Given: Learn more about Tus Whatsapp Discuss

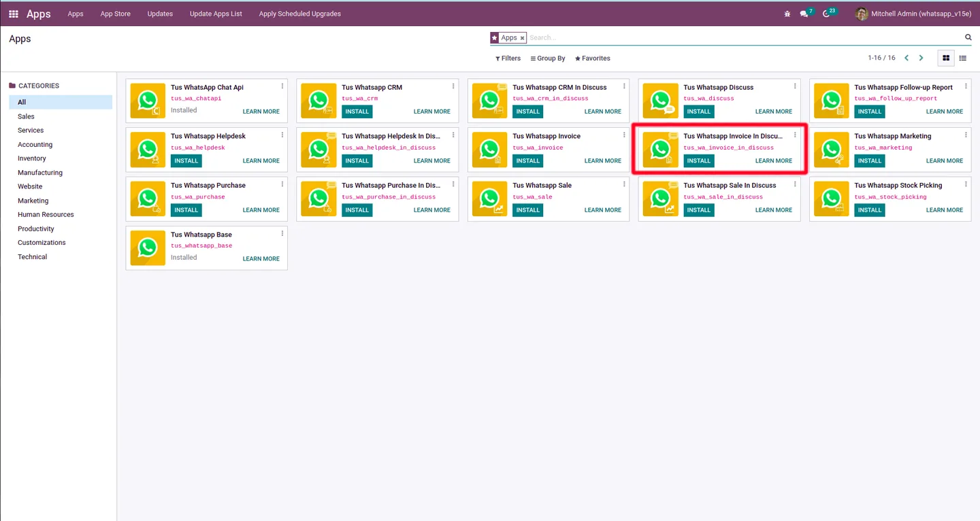Looking at the screenshot, I should (774, 112).
